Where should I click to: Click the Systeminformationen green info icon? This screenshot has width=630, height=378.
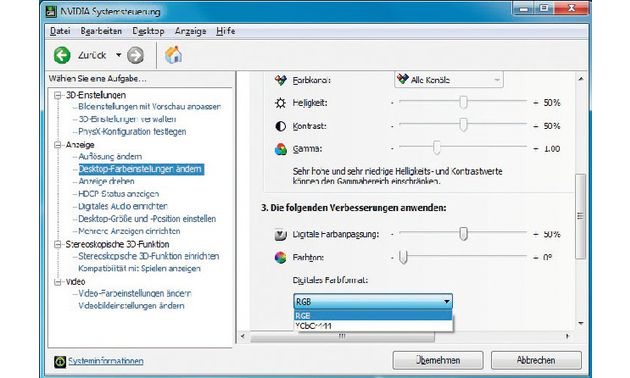(x=60, y=362)
